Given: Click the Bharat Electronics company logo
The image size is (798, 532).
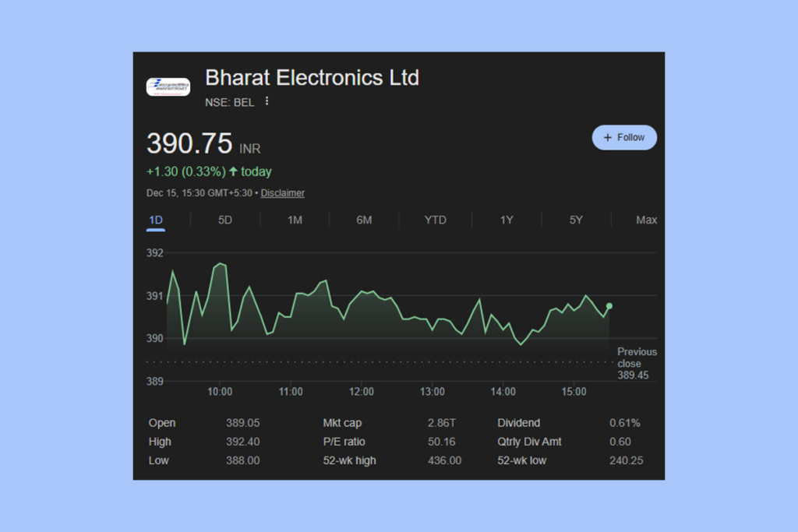Looking at the screenshot, I should tap(168, 86).
